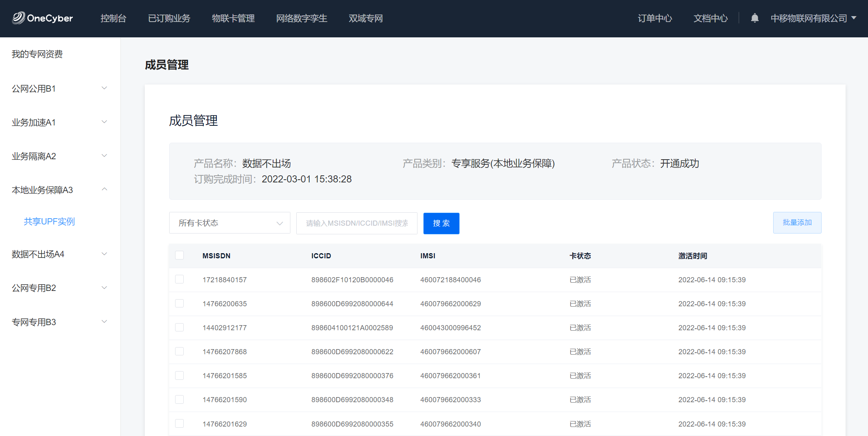
Task: Expand the 专网专用B3 chevron
Action: click(x=104, y=322)
